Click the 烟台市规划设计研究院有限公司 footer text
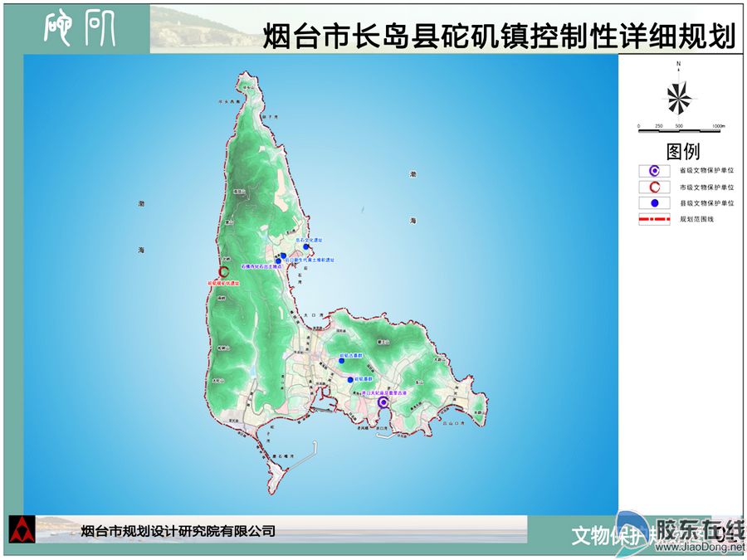This screenshot has width=747, height=560. [x=178, y=531]
